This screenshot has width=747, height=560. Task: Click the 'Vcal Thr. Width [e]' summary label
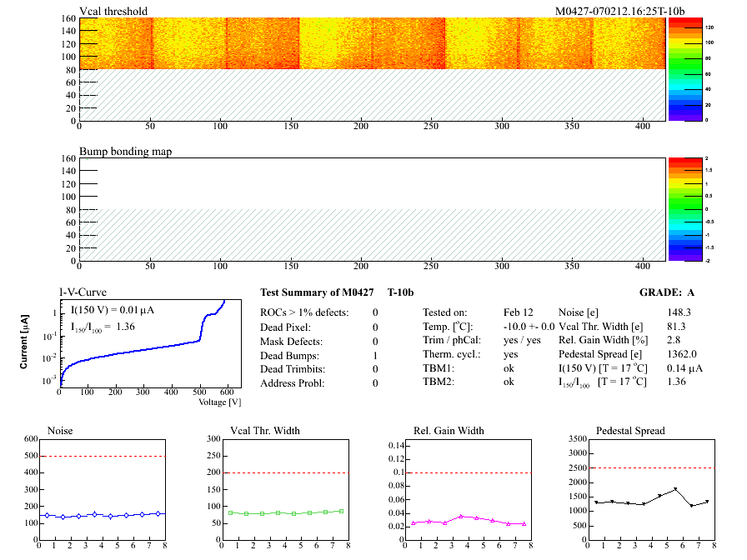click(600, 327)
